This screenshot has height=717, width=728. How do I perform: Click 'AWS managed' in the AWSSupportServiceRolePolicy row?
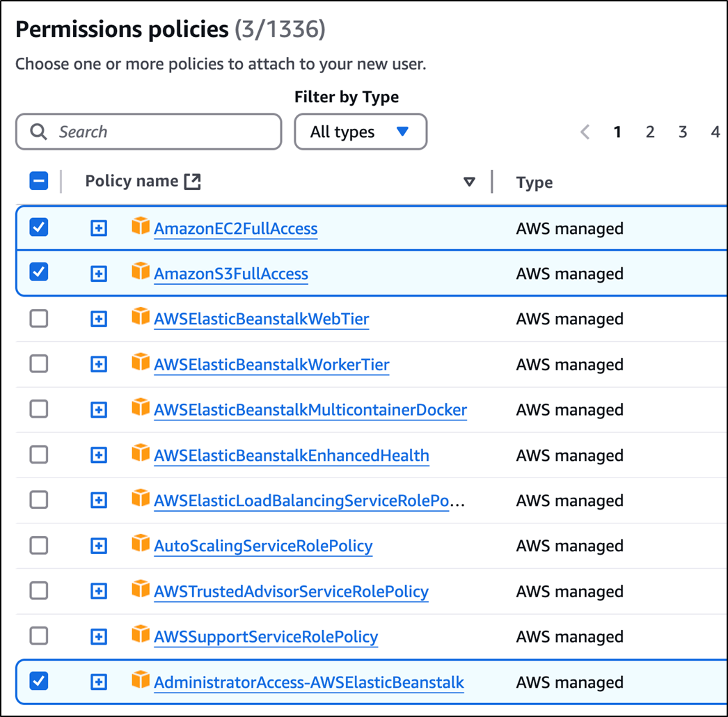[x=570, y=637]
